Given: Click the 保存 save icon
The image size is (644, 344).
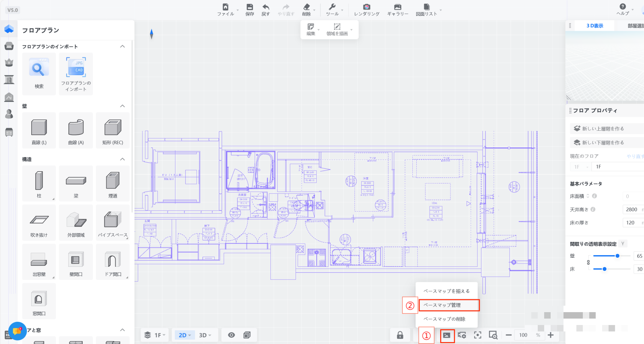Looking at the screenshot, I should point(250,7).
